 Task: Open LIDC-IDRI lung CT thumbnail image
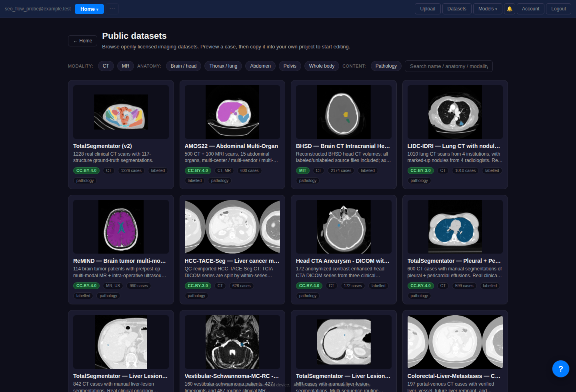tap(455, 112)
